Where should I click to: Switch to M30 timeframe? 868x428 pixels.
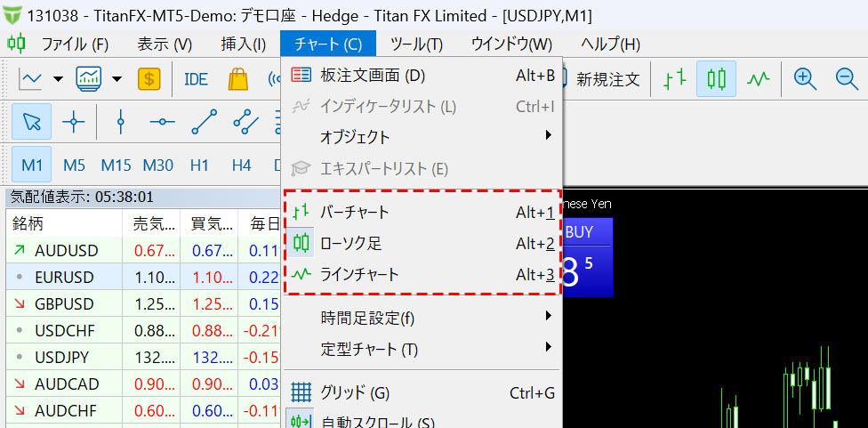[157, 165]
